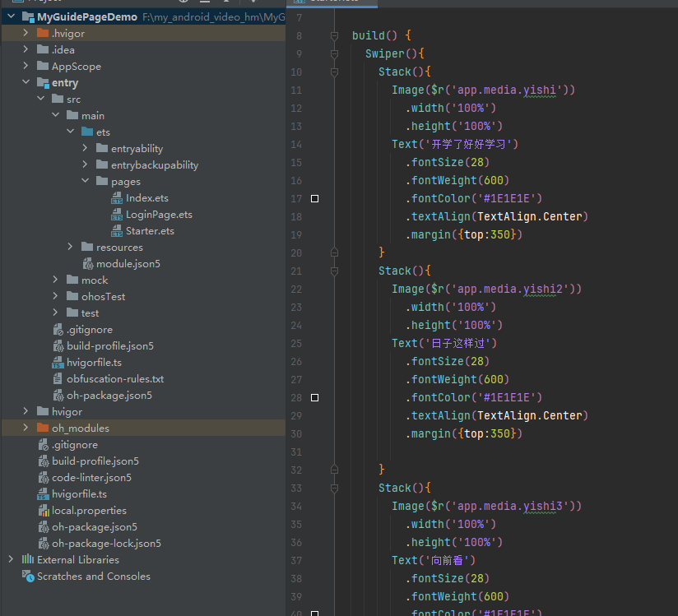This screenshot has height=616, width=678.
Task: Fold the build() block at line 8
Action: pyautogui.click(x=334, y=35)
